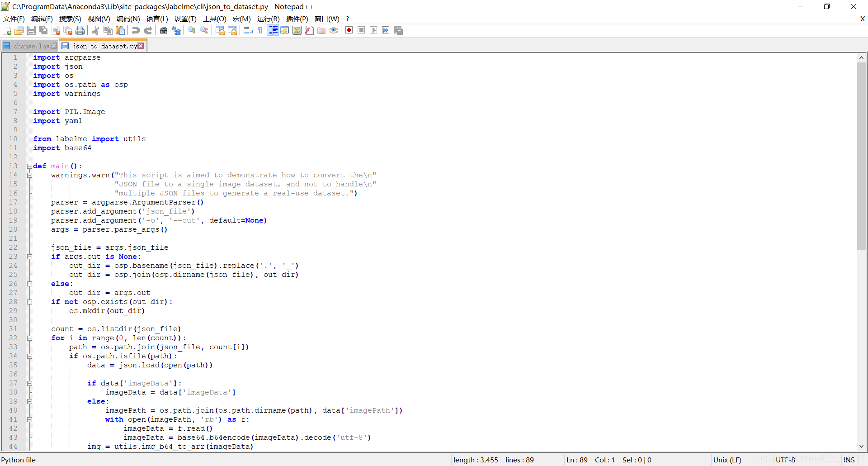Image resolution: width=868 pixels, height=466 pixels.
Task: Toggle Show All Characters pilcrow icon
Action: 260,30
